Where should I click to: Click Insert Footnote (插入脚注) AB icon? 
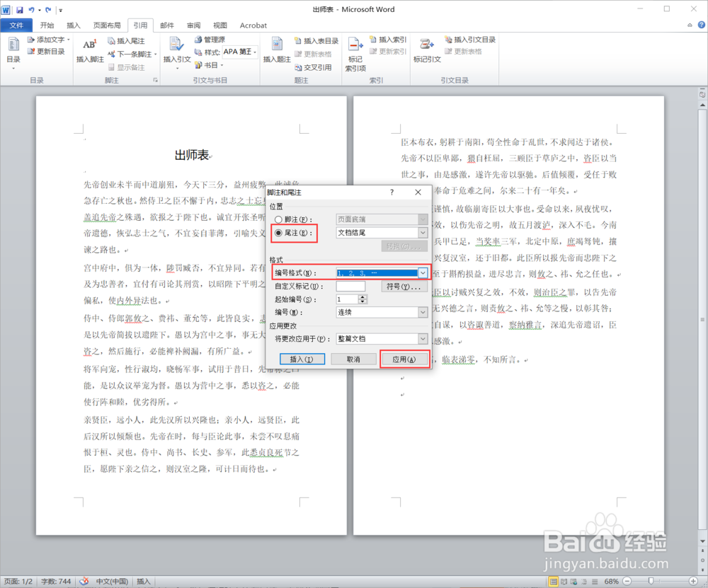click(x=90, y=50)
